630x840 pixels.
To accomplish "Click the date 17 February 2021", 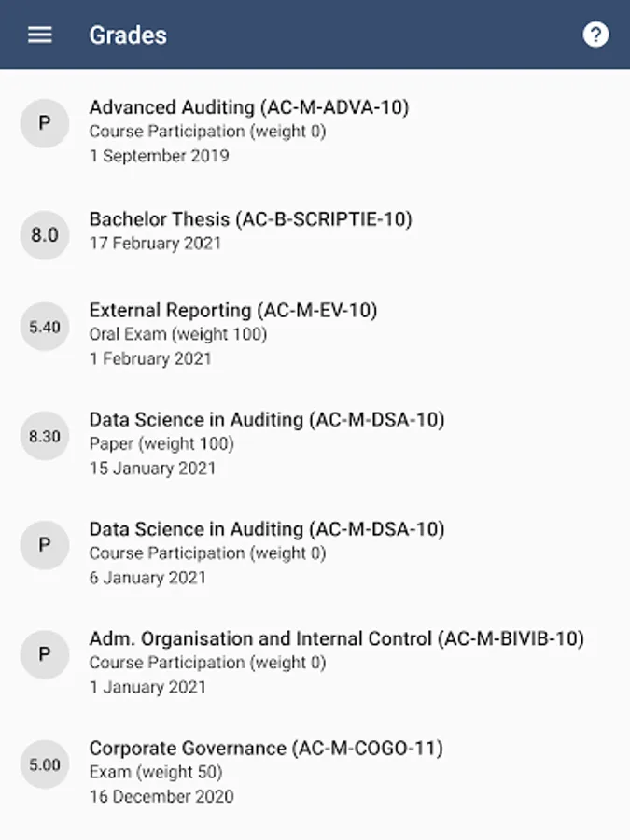I will 156,244.
